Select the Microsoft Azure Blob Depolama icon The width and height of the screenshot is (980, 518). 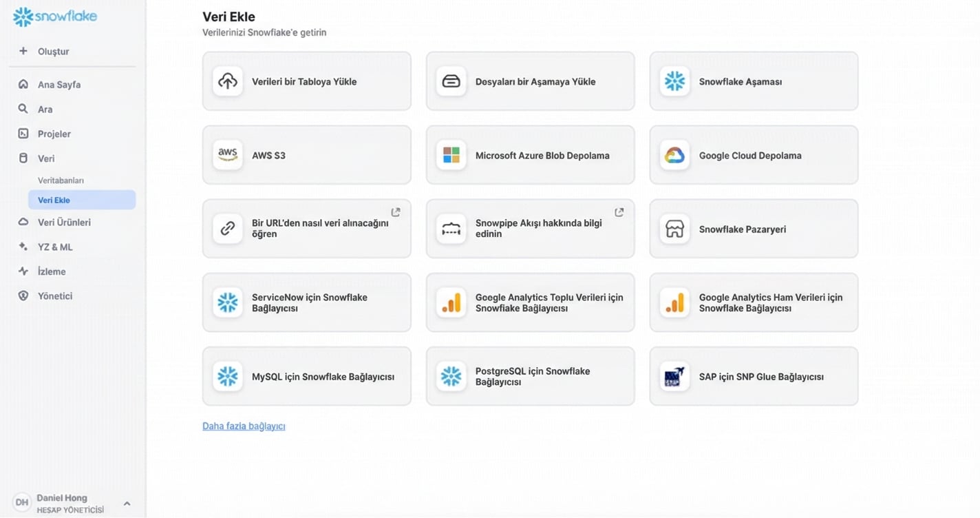[451, 155]
